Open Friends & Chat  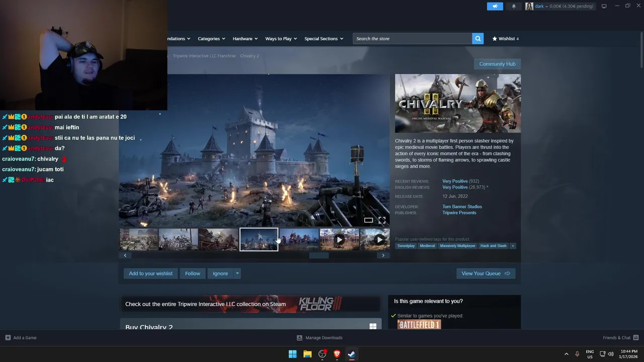[620, 338]
